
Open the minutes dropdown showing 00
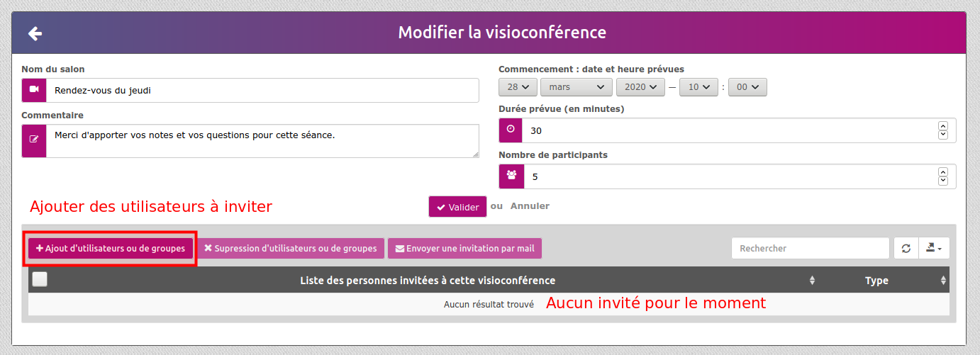coord(747,87)
